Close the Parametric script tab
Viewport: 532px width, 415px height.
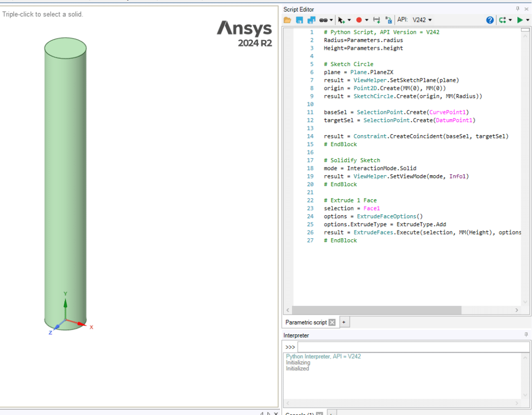332,322
